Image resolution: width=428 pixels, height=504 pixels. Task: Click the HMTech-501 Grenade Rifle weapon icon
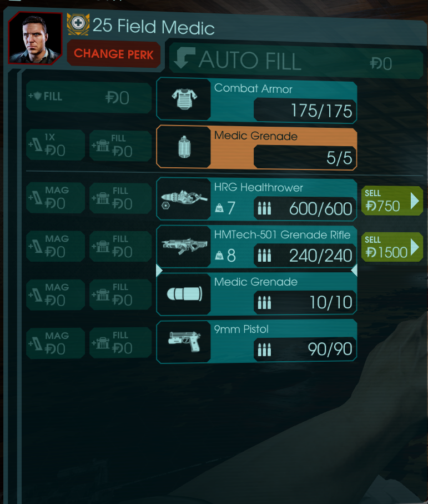coord(185,246)
